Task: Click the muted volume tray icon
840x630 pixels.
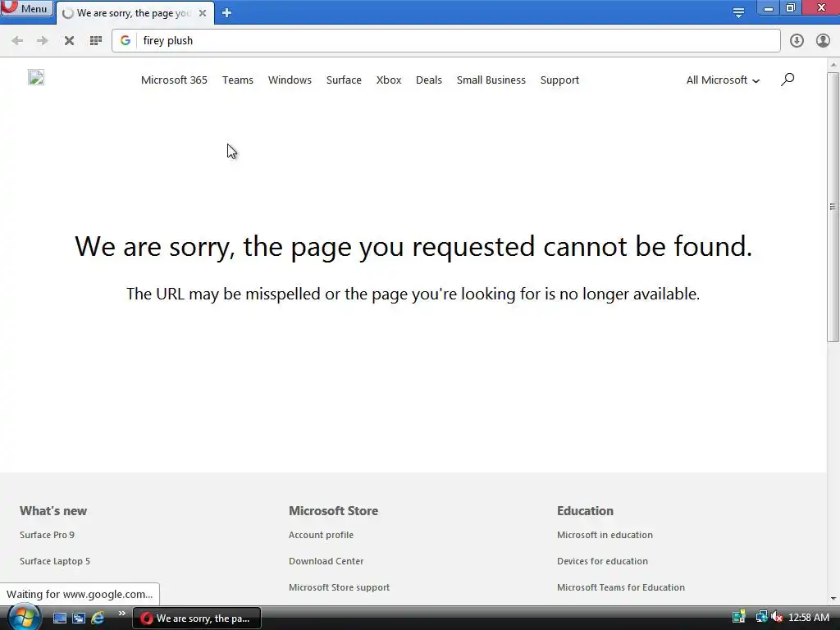Action: (776, 617)
